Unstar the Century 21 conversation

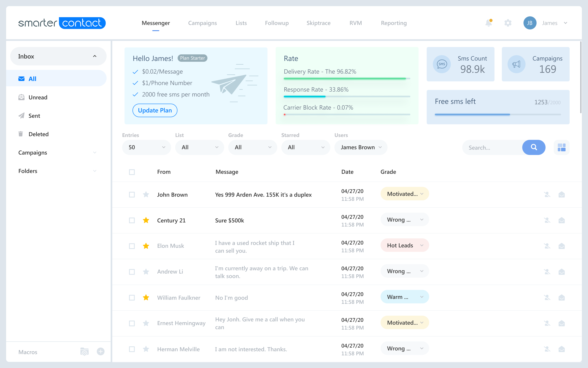click(146, 220)
